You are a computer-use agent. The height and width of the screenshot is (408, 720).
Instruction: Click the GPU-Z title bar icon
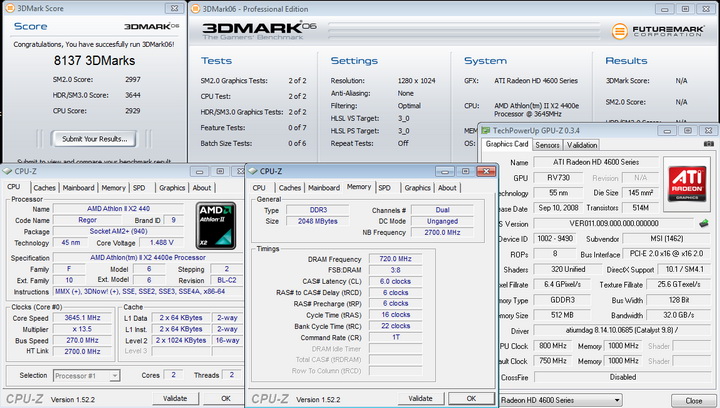pyautogui.click(x=485, y=131)
